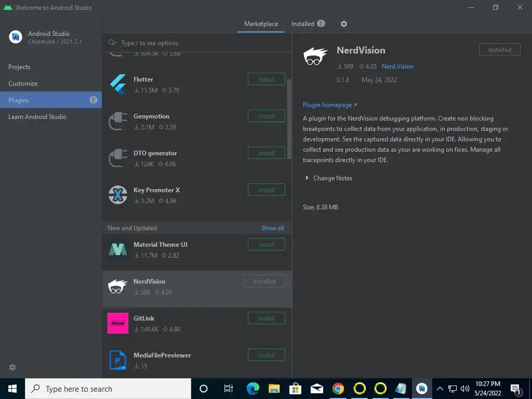Screen dimensions: 532x399
Task: Install the DTO generator plugin
Action: [x=267, y=153]
